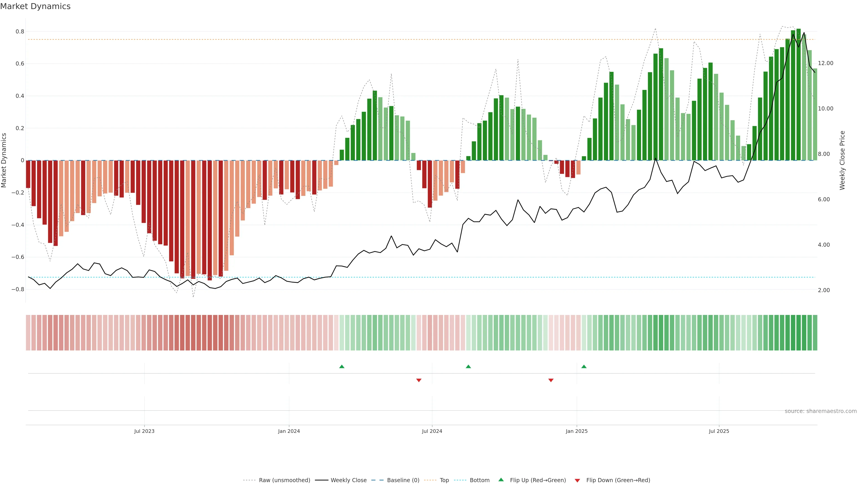Click the Flip Up triangle icon in legend

(x=501, y=480)
